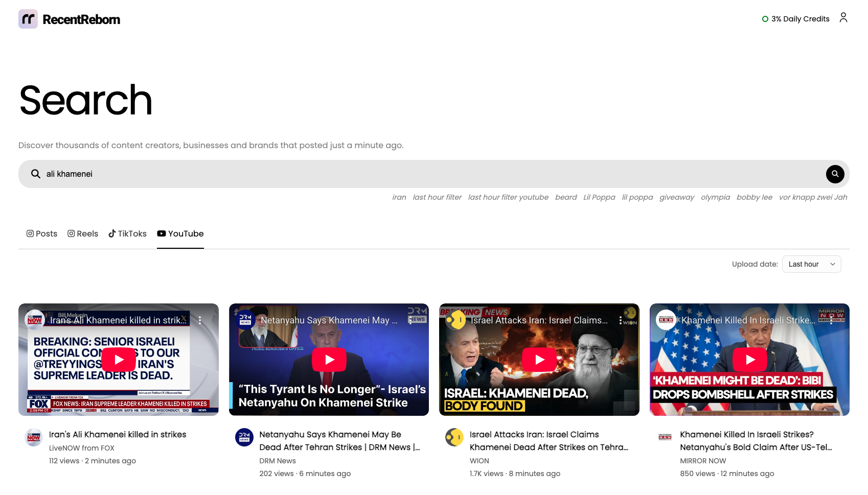This screenshot has width=868, height=495.
Task: Click the RecentReborn wordmark text
Action: click(x=82, y=19)
